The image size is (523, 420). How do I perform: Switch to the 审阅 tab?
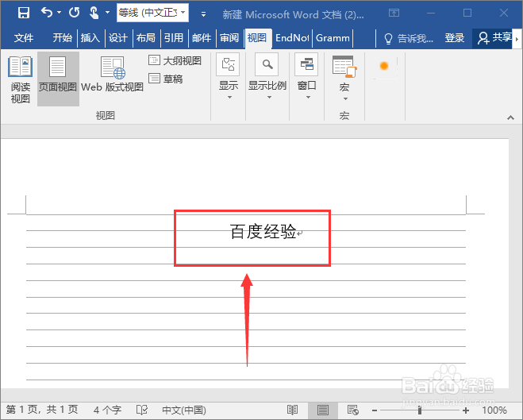(x=229, y=37)
